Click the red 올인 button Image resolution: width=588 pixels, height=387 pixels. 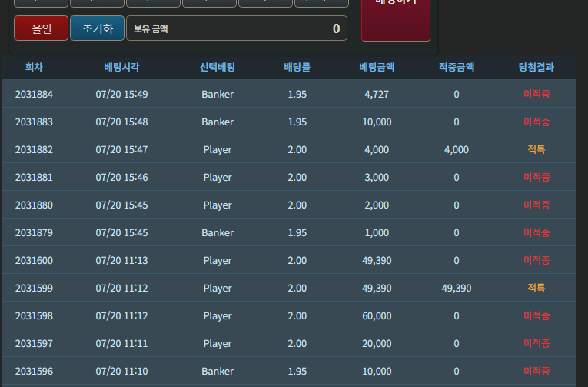click(42, 28)
